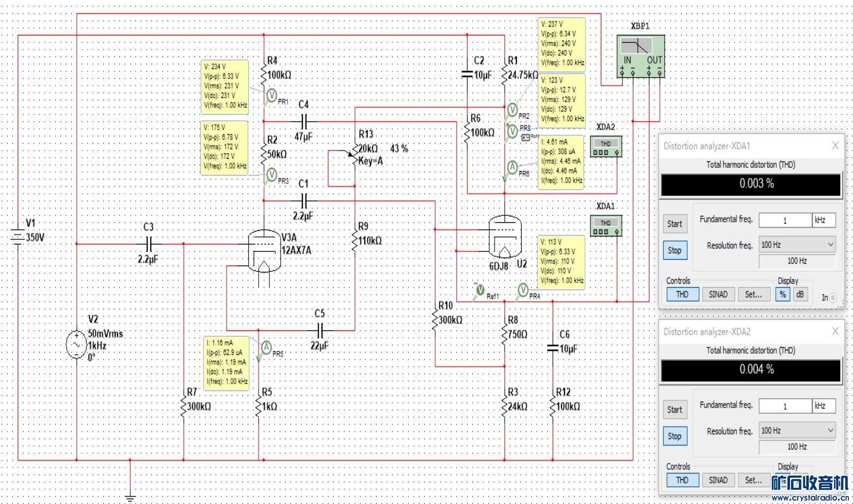Click Start in XDA1 distortion analyzer
Screen dimensions: 853x504
[x=675, y=224]
